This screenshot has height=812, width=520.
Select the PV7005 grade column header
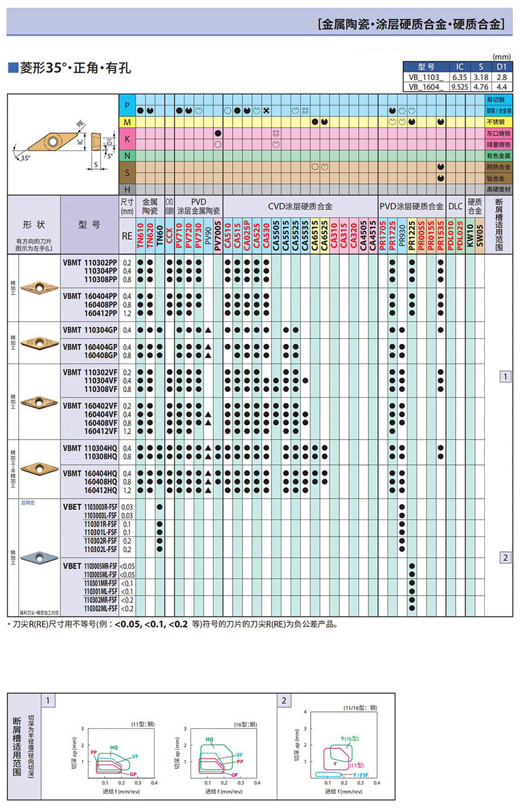coord(218,234)
